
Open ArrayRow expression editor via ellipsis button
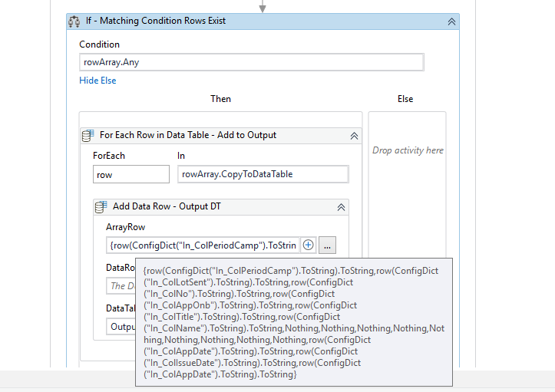tap(327, 245)
